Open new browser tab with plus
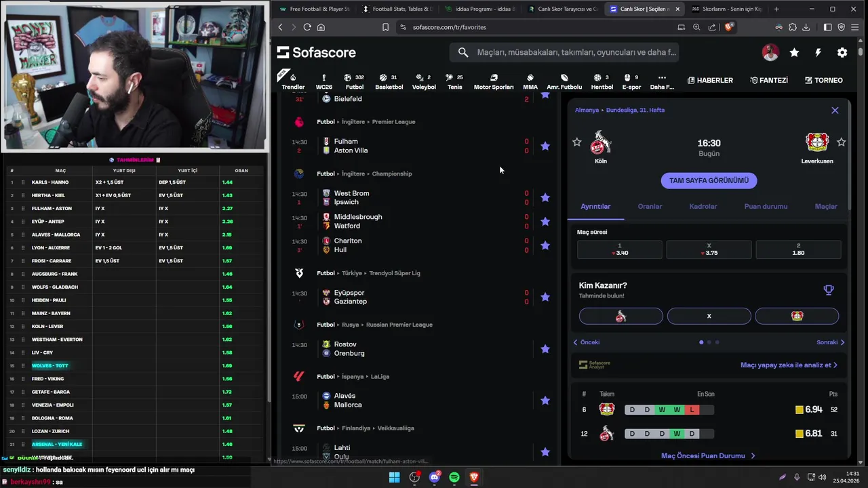Screen dimensions: 868x488 click(776, 9)
